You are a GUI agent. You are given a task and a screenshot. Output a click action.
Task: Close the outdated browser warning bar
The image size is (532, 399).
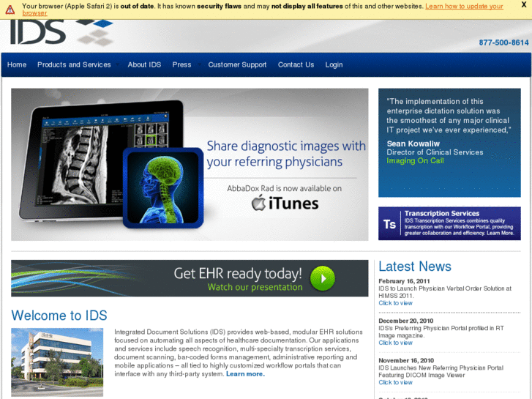coord(523,4)
